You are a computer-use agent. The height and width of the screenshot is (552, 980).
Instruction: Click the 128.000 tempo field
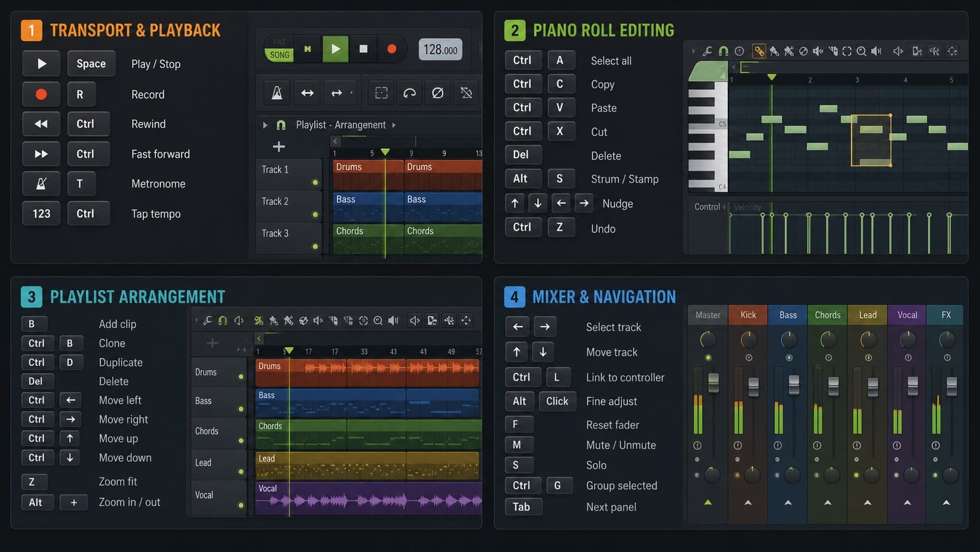pos(440,49)
